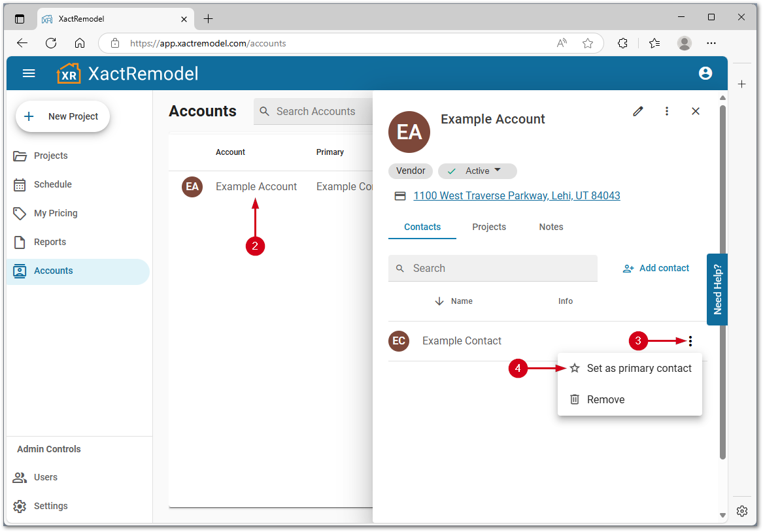
Task: Open the browser favorites list
Action: pyautogui.click(x=654, y=43)
